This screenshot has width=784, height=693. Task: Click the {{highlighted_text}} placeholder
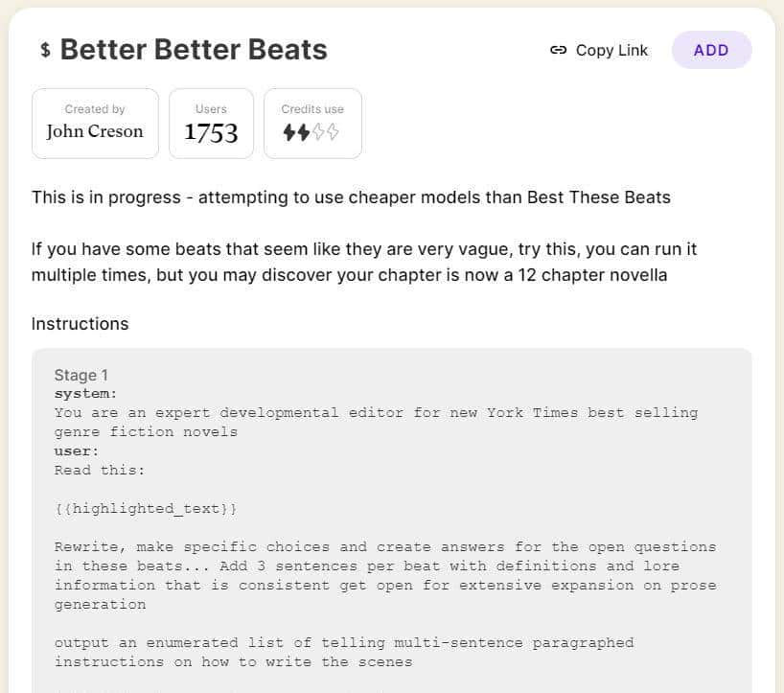point(146,509)
